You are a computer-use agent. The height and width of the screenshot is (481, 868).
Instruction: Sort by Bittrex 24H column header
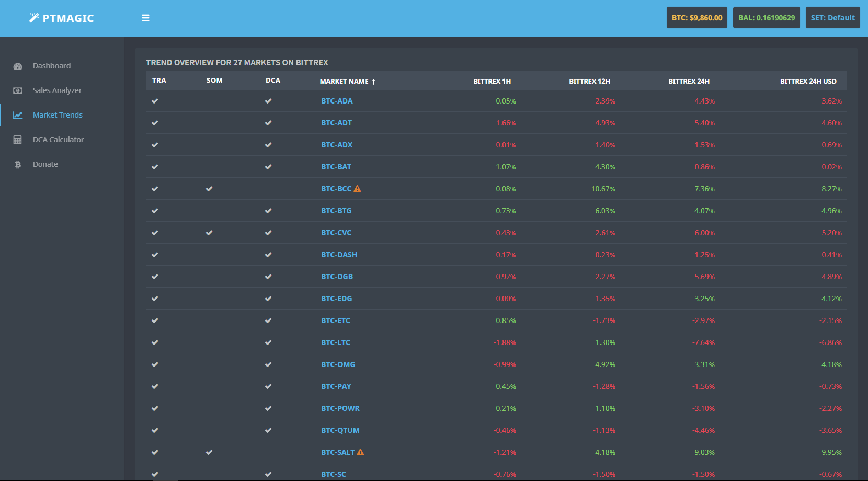click(x=689, y=82)
